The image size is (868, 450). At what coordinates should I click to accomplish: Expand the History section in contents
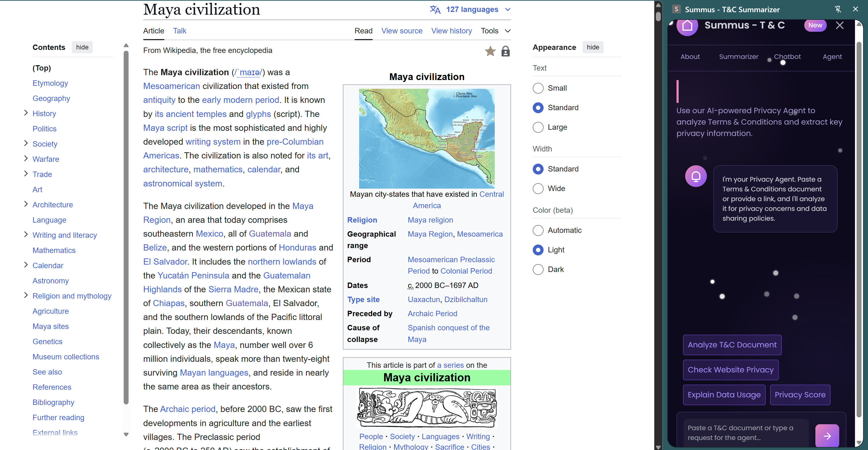26,113
